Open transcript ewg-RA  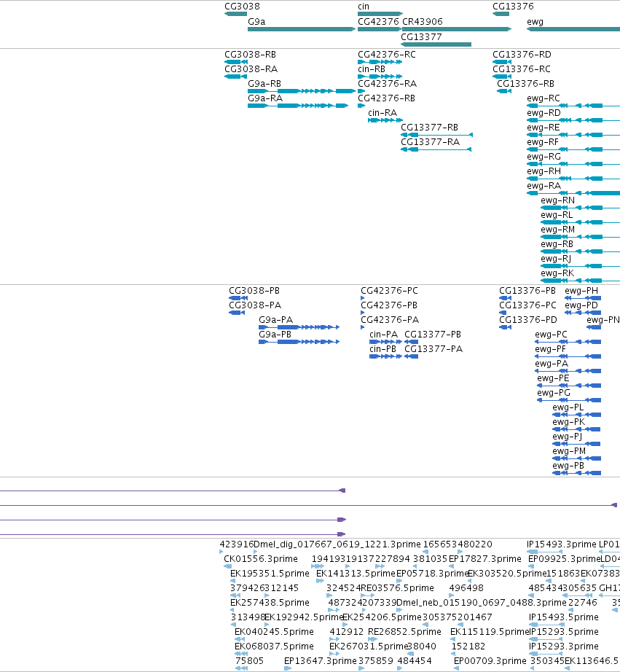pos(544,186)
